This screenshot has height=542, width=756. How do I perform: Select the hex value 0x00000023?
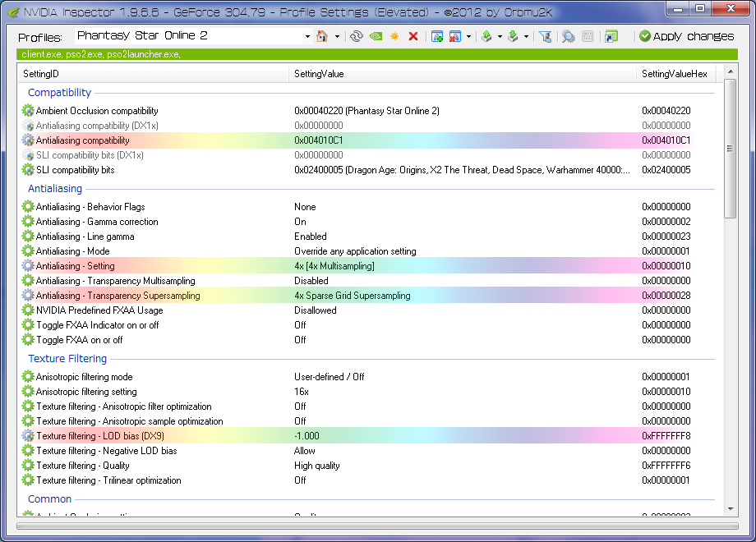666,236
